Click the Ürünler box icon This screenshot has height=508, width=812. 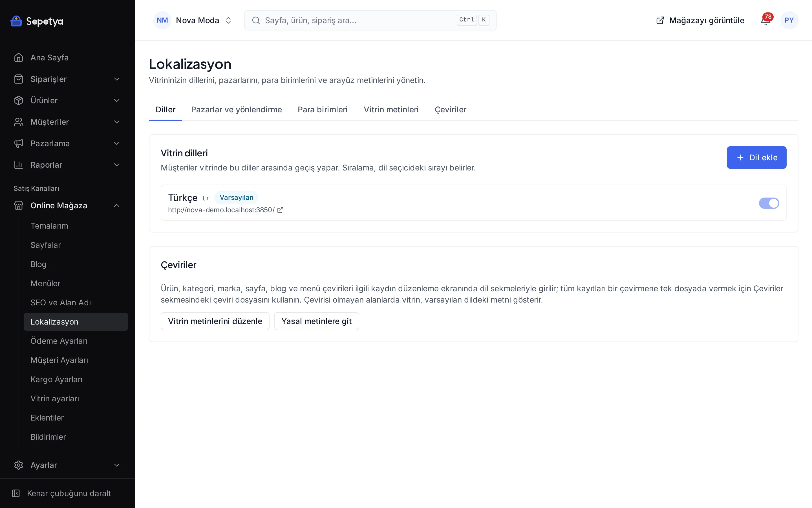click(x=18, y=100)
